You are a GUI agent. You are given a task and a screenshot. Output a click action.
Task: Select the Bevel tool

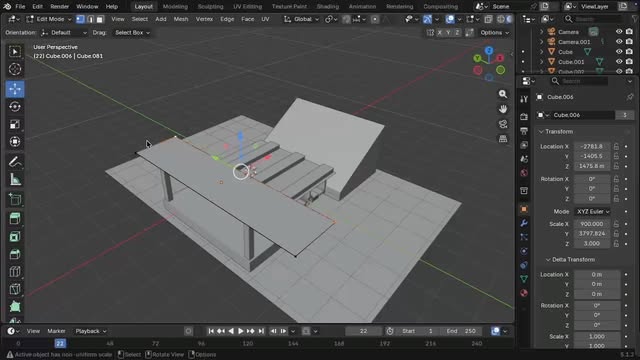15,254
